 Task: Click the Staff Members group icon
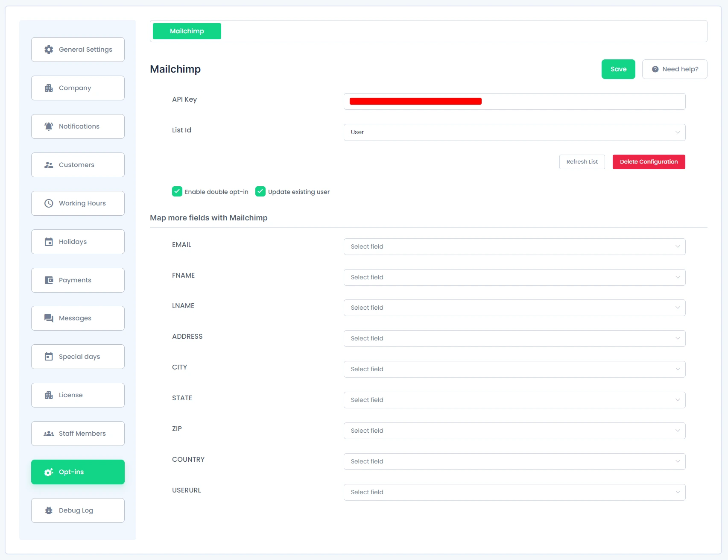click(49, 434)
